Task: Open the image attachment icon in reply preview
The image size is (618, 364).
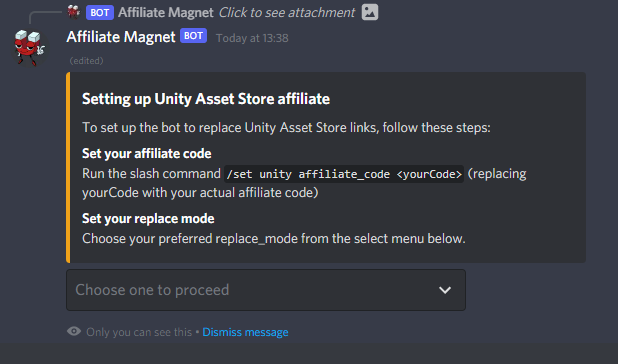Action: click(x=370, y=12)
